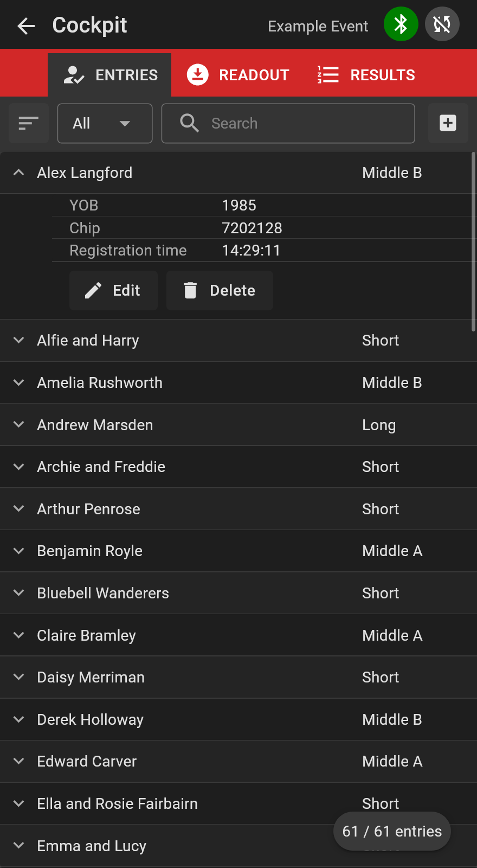Add a new entry with plus icon
This screenshot has width=477, height=868.
pyautogui.click(x=448, y=123)
